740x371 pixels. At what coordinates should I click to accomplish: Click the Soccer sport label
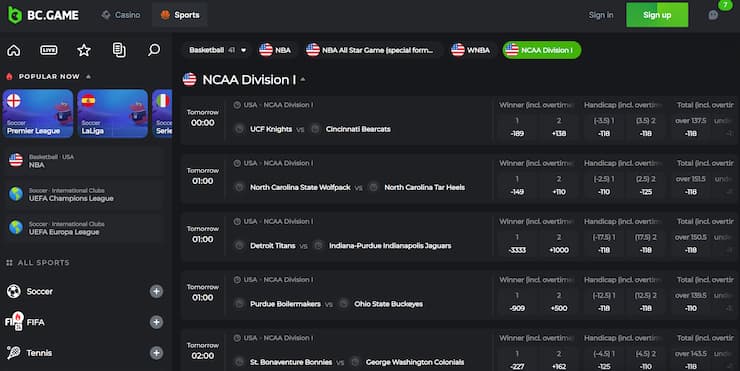[40, 291]
